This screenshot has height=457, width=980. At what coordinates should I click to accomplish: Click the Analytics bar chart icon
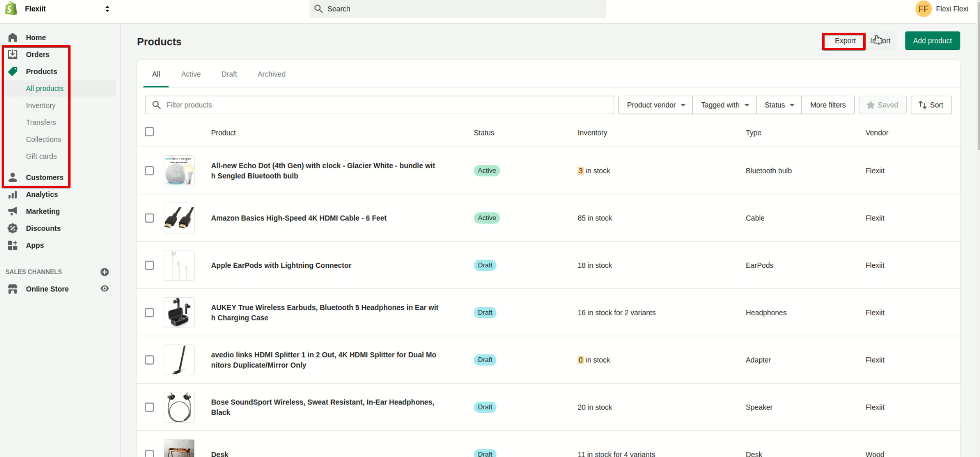[13, 194]
